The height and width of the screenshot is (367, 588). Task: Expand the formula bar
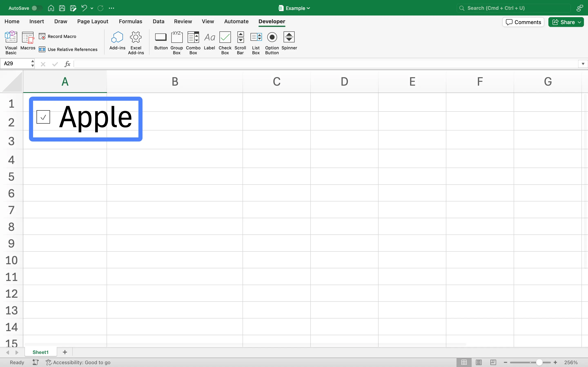point(583,64)
